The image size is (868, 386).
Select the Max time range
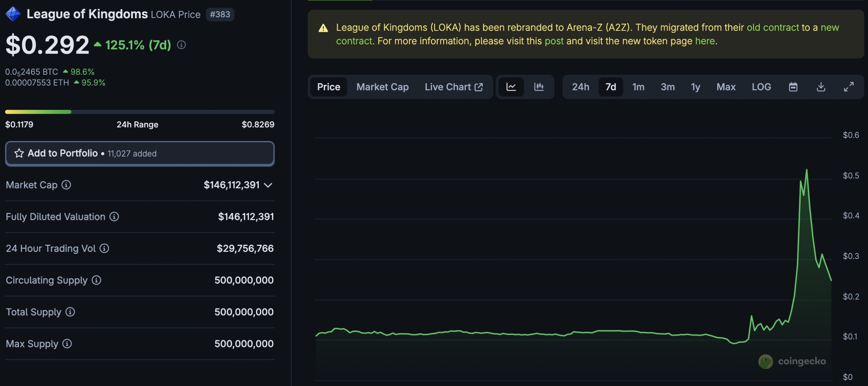[726, 87]
